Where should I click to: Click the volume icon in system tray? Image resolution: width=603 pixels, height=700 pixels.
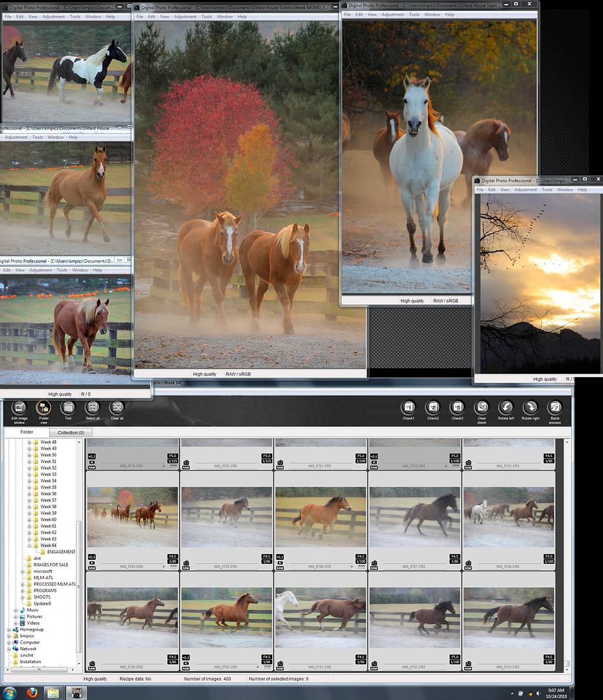[538, 694]
